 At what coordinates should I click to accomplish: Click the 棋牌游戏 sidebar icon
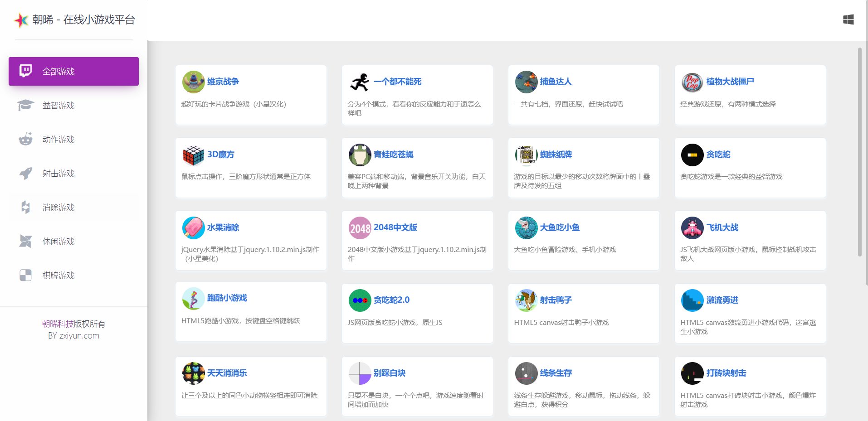click(x=25, y=275)
